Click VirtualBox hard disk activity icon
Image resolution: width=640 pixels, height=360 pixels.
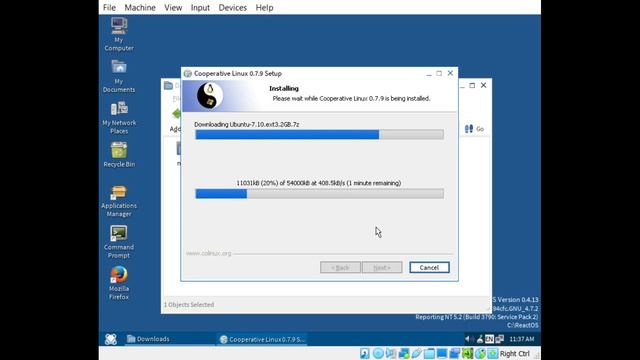364,353
